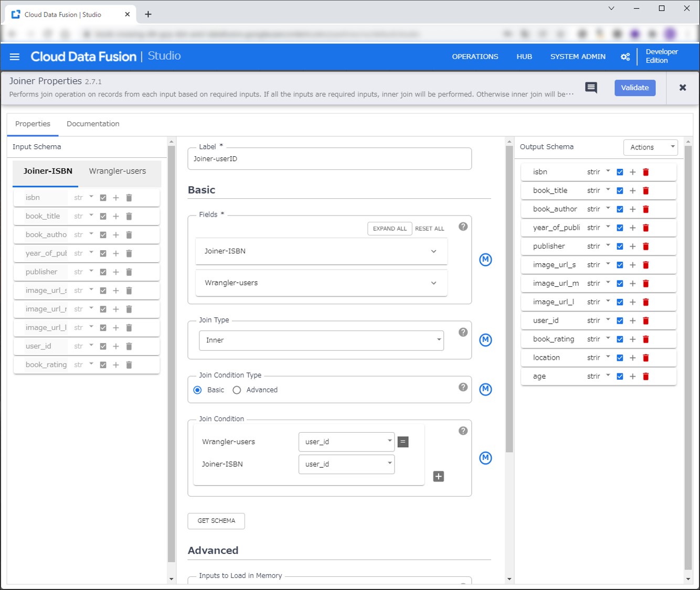Open help tooltip for Join Condition Type
This screenshot has width=700, height=590.
coord(463,387)
